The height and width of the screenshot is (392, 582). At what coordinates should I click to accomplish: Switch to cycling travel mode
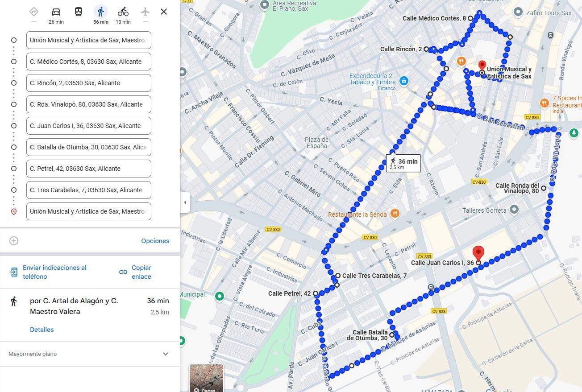(123, 12)
